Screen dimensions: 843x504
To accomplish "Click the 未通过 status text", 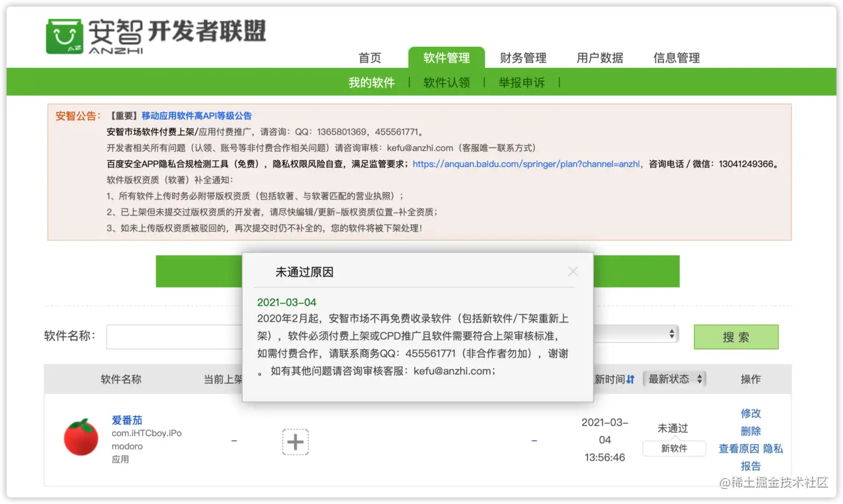I will click(x=672, y=429).
